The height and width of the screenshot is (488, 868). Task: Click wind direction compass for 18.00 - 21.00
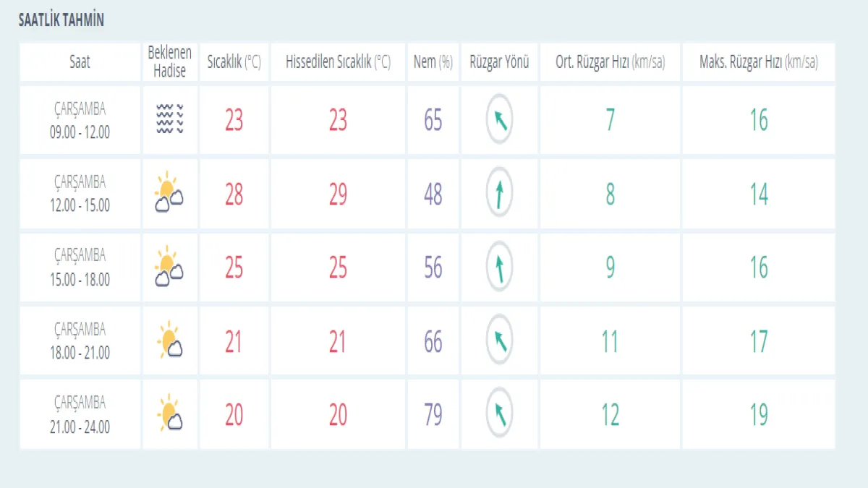(x=499, y=341)
